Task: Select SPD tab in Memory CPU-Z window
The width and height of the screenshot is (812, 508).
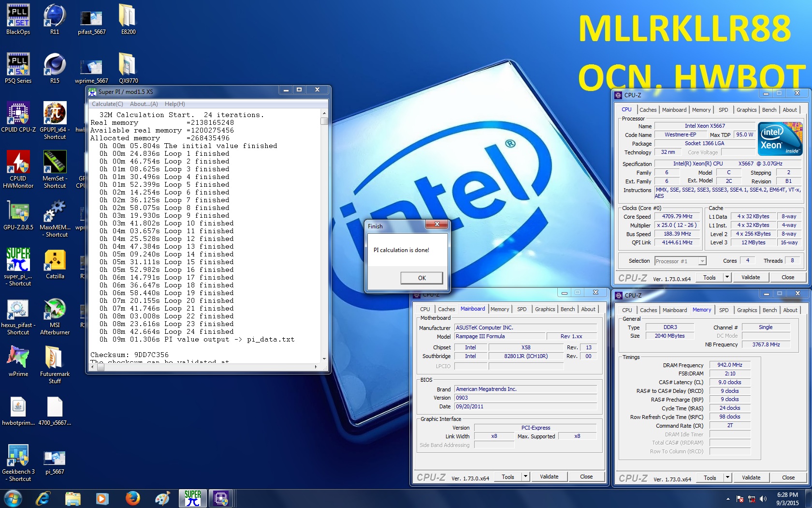Action: click(724, 310)
